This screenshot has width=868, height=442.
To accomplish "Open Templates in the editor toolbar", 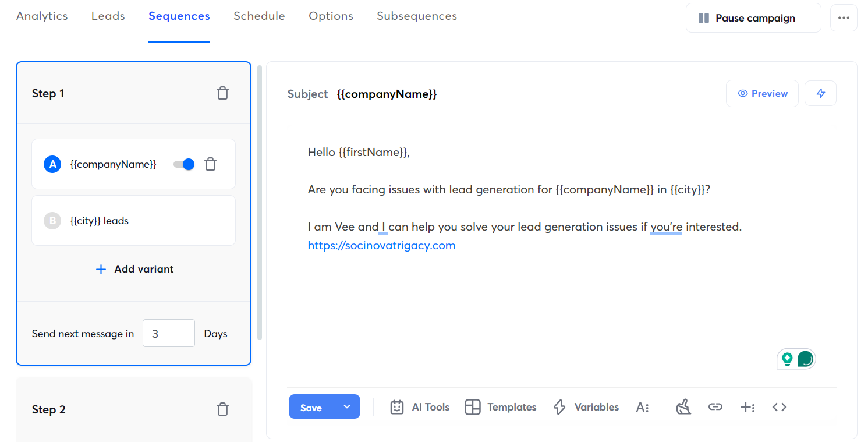I will (501, 407).
